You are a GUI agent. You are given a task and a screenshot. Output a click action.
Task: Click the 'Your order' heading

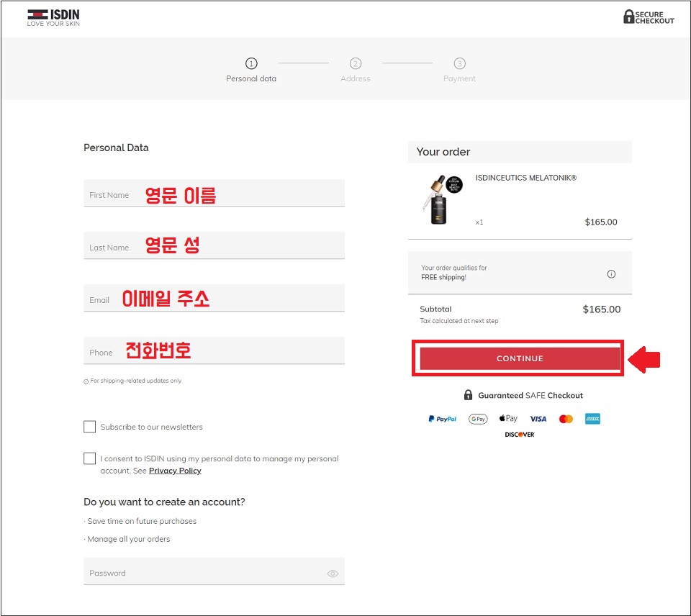(x=443, y=152)
